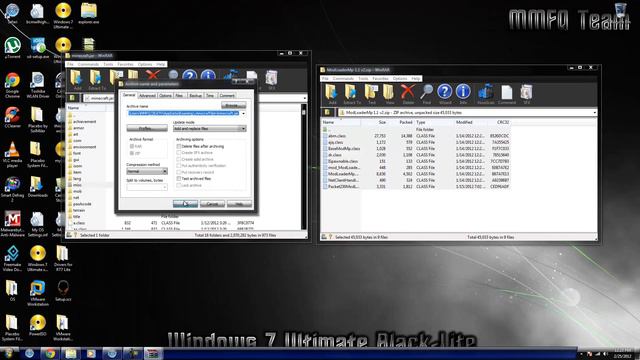Expand ModLoaderMp address bar dropdown arrow

pos(594,112)
